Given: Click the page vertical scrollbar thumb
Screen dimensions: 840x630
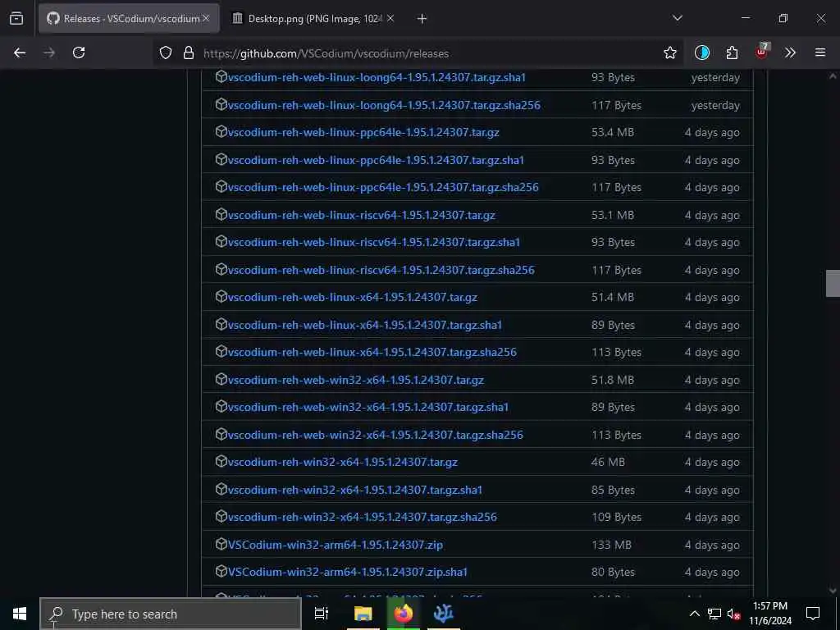Looking at the screenshot, I should pyautogui.click(x=833, y=283).
